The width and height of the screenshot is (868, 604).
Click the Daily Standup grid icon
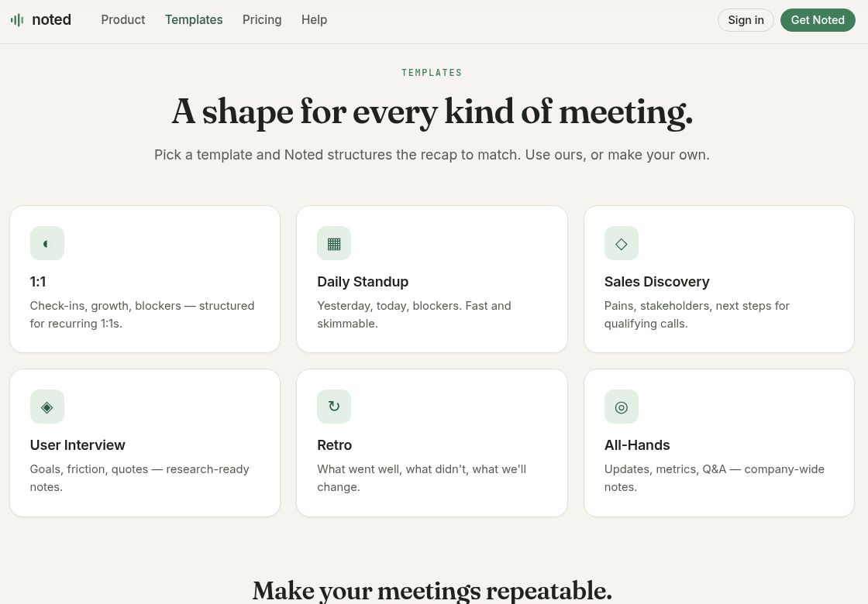coord(334,243)
